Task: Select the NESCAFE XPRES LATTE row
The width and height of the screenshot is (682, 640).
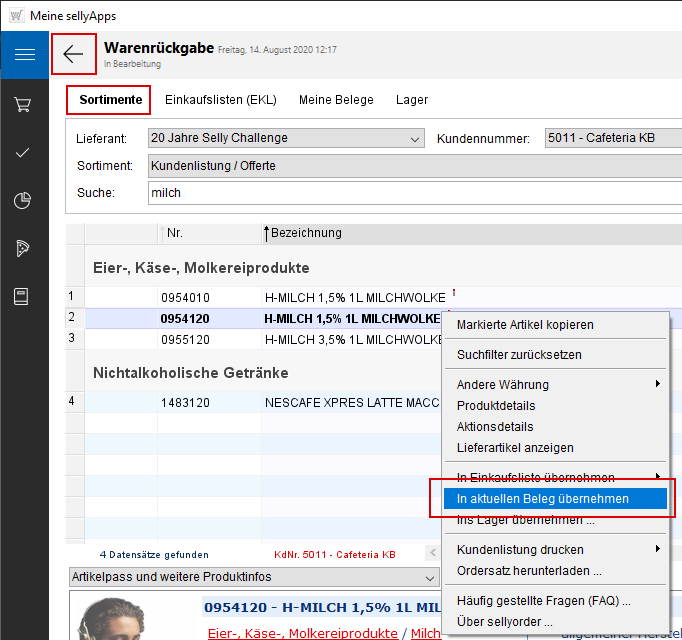Action: click(x=350, y=403)
